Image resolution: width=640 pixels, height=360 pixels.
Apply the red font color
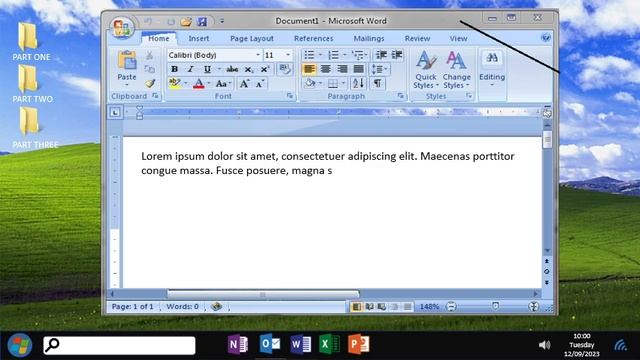199,84
